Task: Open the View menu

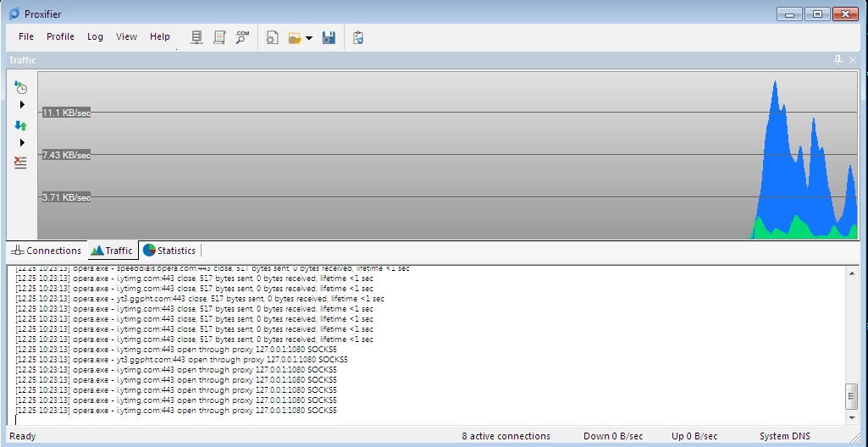Action: (126, 36)
